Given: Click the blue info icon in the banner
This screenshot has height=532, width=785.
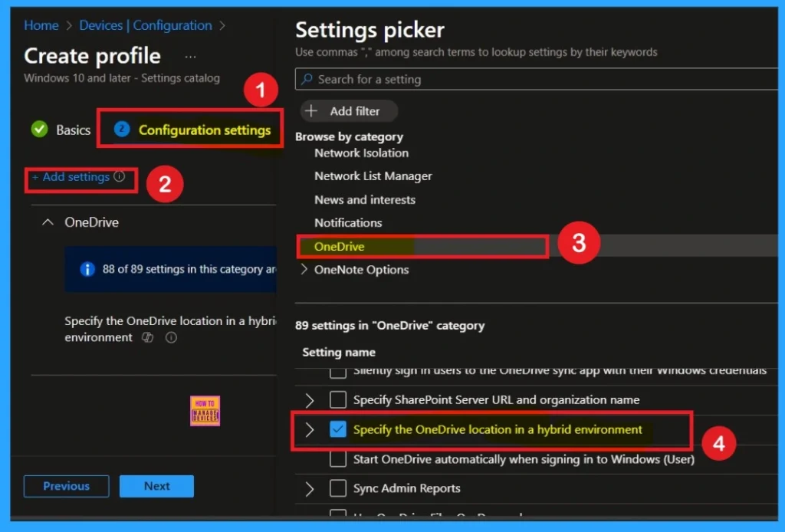Looking at the screenshot, I should pos(87,269).
